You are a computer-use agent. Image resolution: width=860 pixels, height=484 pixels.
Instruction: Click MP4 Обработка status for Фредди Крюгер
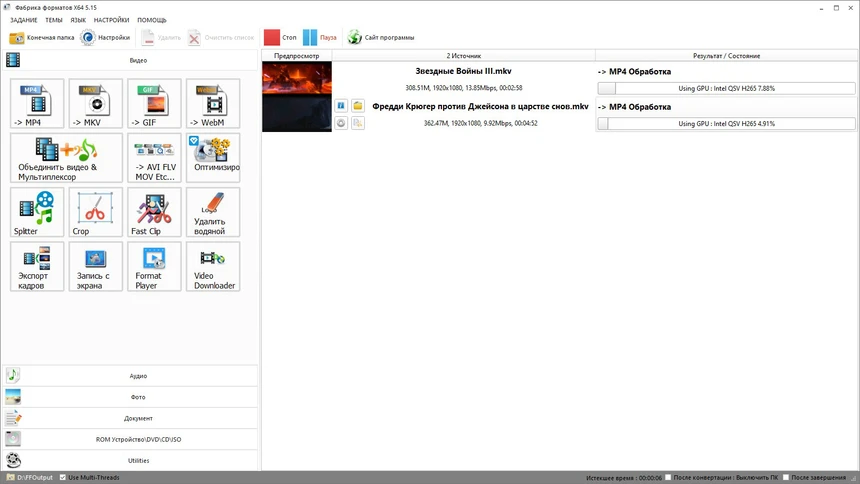pyautogui.click(x=635, y=107)
